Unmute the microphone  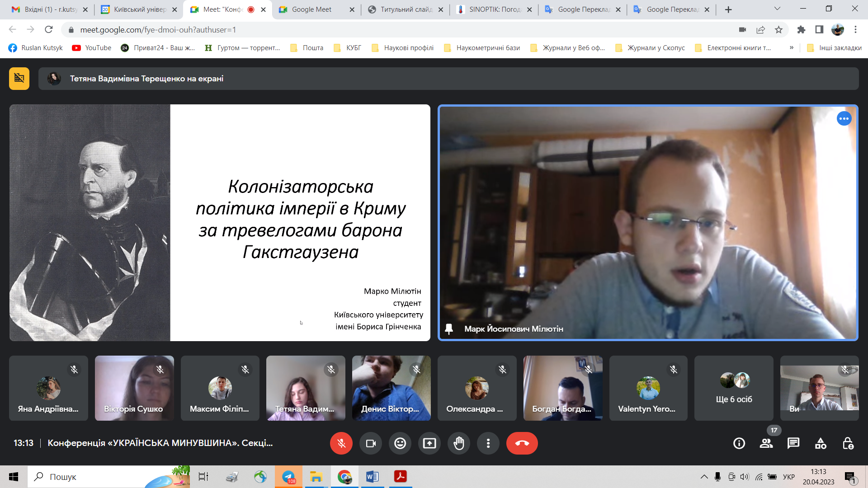coord(341,443)
